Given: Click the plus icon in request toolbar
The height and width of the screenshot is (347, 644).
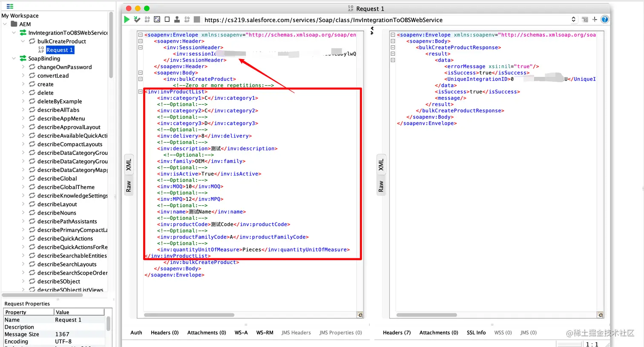Looking at the screenshot, I should click(595, 20).
